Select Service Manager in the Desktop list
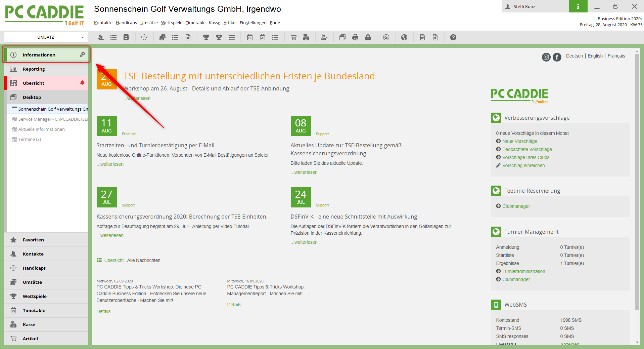Viewport: 644px width, 349px height. pos(47,119)
